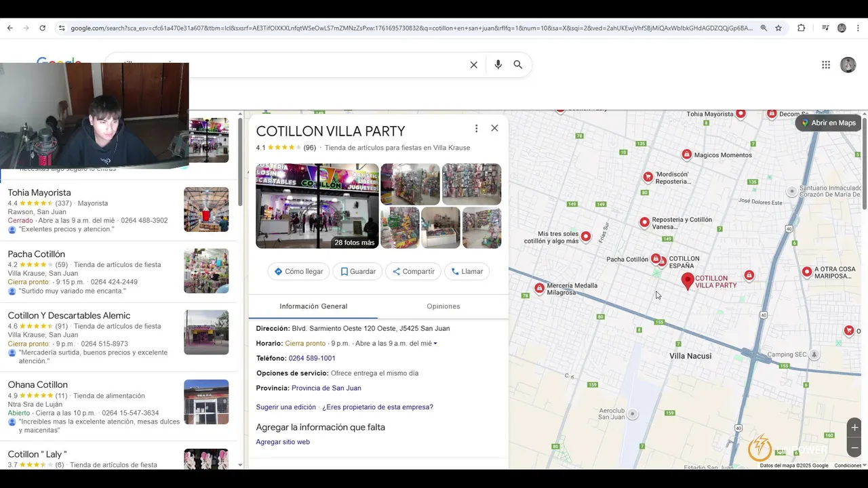Click the Magicos Momentos map pin

click(687, 155)
